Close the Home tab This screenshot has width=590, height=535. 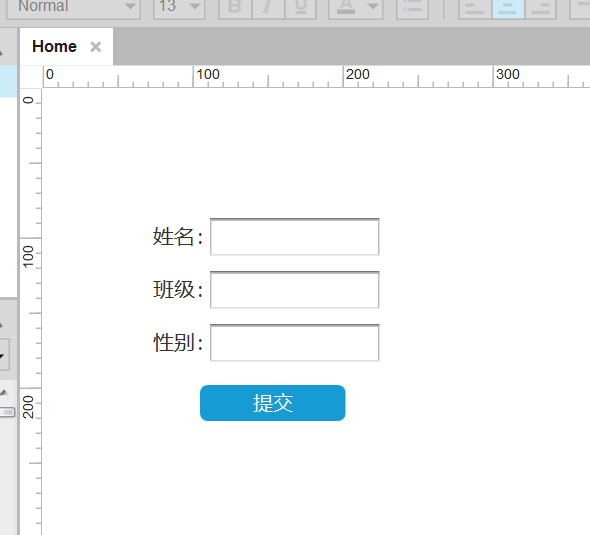point(96,47)
